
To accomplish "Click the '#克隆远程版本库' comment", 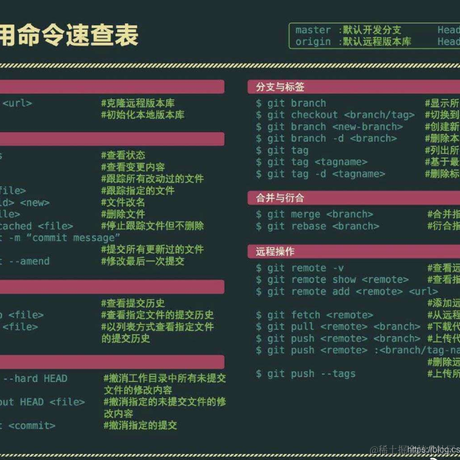I will (138, 103).
